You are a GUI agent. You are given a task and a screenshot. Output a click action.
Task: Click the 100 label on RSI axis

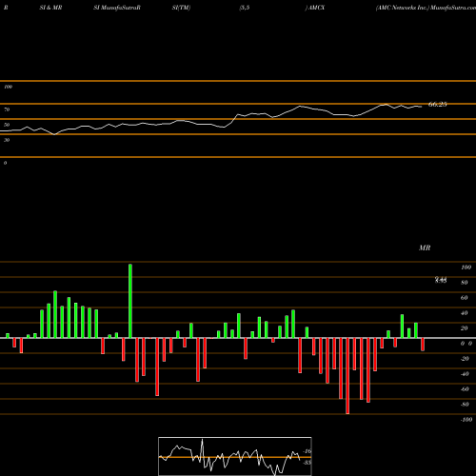pyautogui.click(x=8, y=87)
